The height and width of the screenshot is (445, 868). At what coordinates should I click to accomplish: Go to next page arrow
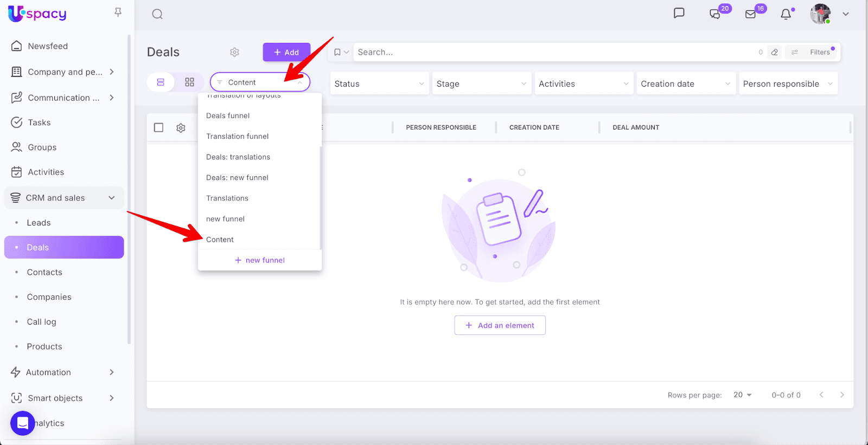[x=842, y=395]
